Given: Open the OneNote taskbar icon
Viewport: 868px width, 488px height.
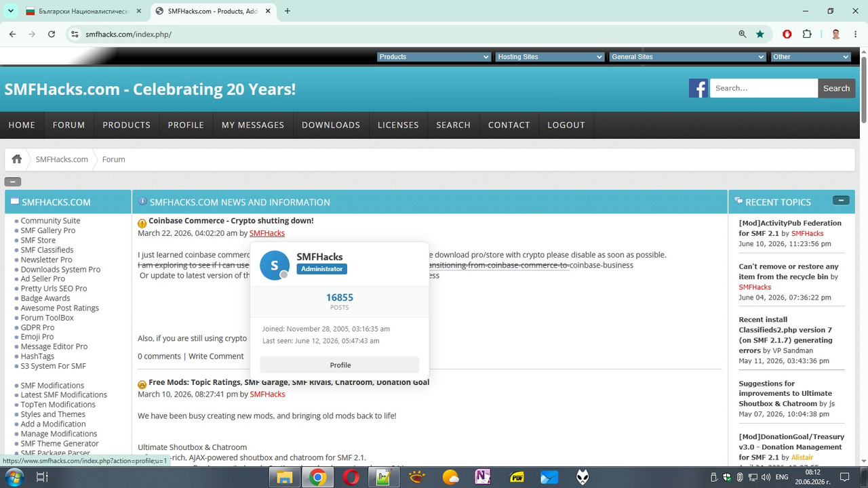Looking at the screenshot, I should point(483,477).
